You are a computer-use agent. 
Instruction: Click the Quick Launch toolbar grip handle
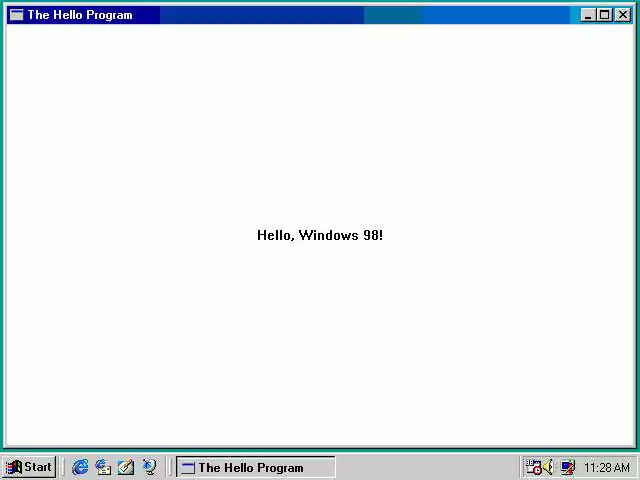64,467
